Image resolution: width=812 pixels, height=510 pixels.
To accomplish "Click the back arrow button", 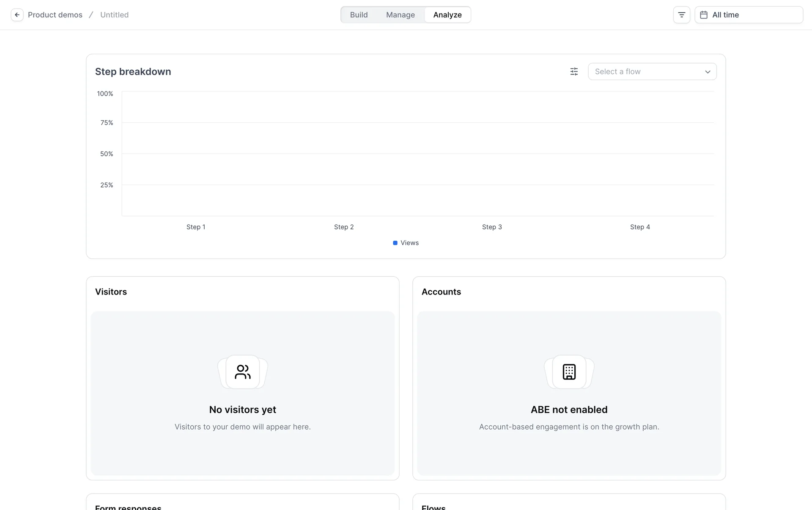I will 17,15.
